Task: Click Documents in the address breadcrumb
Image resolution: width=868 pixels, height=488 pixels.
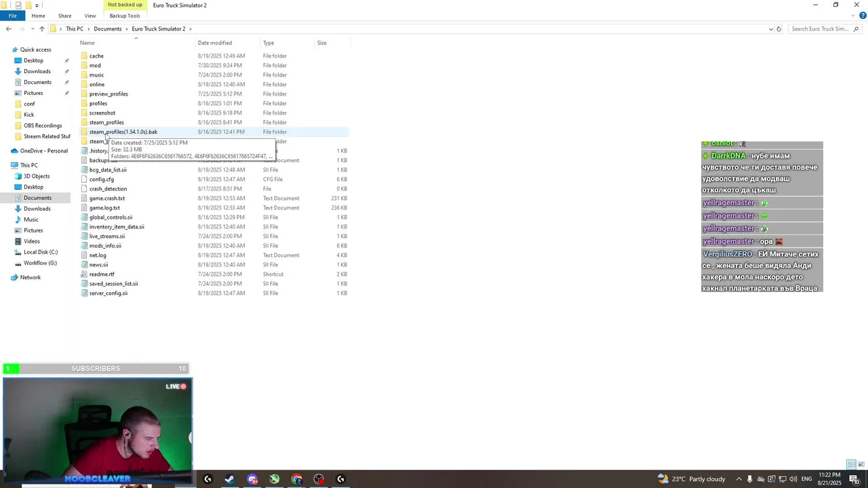Action: pyautogui.click(x=107, y=28)
